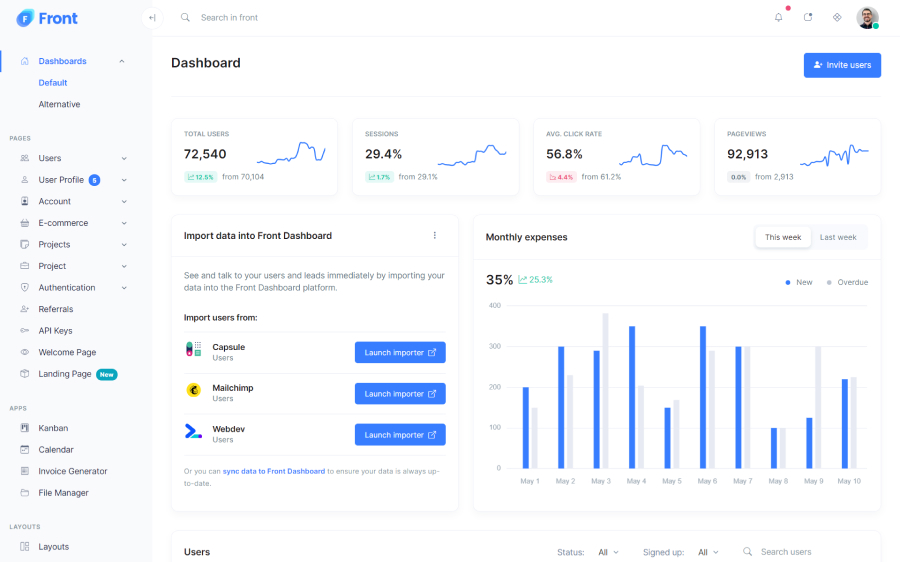
Task: Switch chart to Last week
Action: click(x=838, y=237)
